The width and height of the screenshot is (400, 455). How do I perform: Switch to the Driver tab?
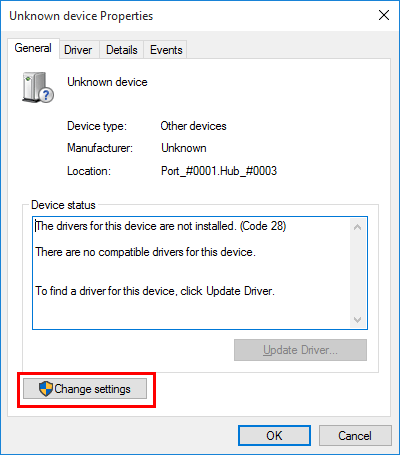coord(78,50)
